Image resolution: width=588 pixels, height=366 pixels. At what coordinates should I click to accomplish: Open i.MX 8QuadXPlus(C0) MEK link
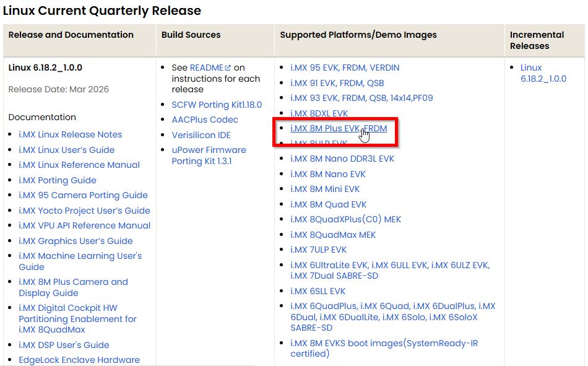pos(345,220)
